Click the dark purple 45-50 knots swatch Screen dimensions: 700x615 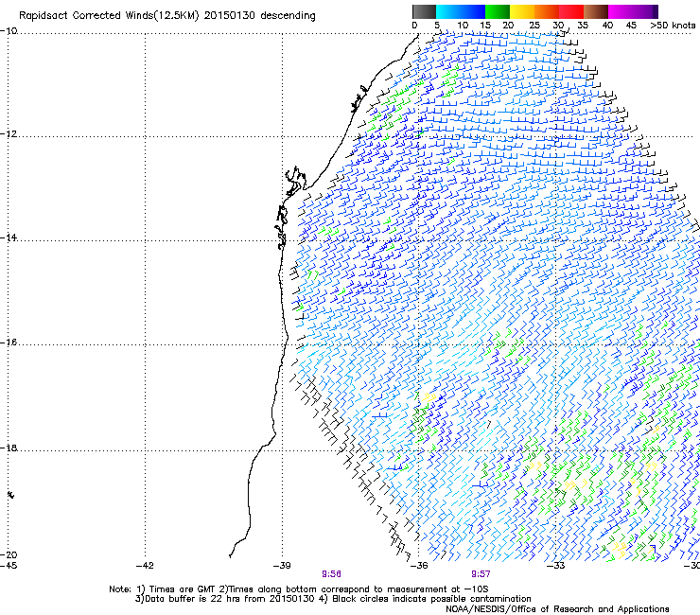645,11
